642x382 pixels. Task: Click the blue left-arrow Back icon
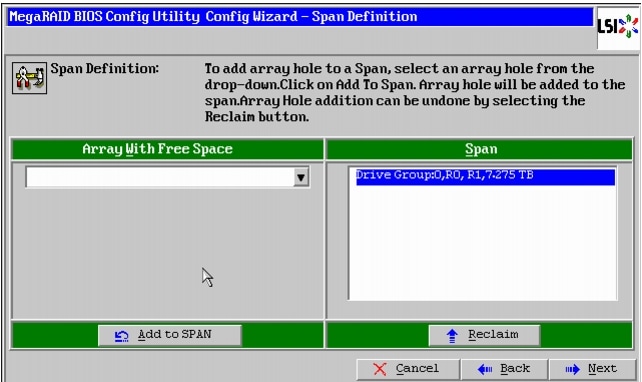point(485,369)
